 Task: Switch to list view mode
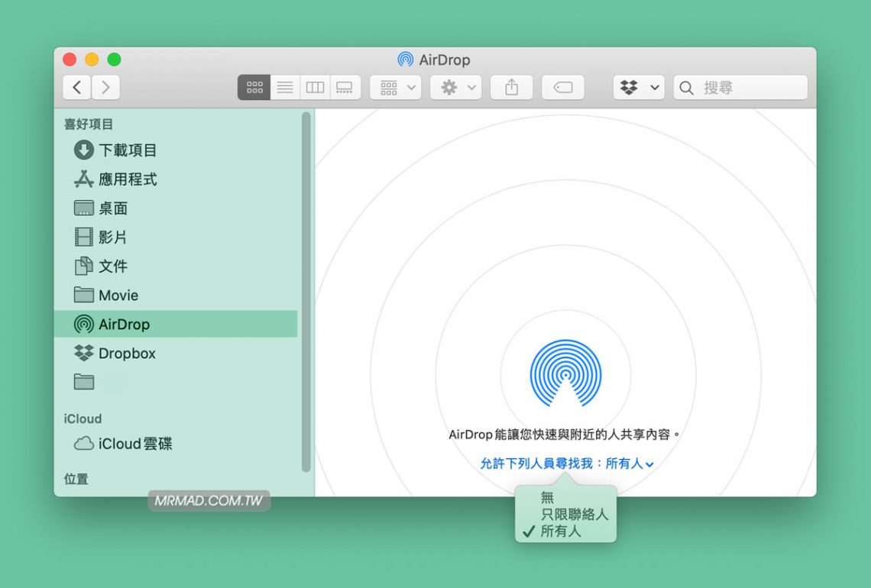(x=283, y=87)
